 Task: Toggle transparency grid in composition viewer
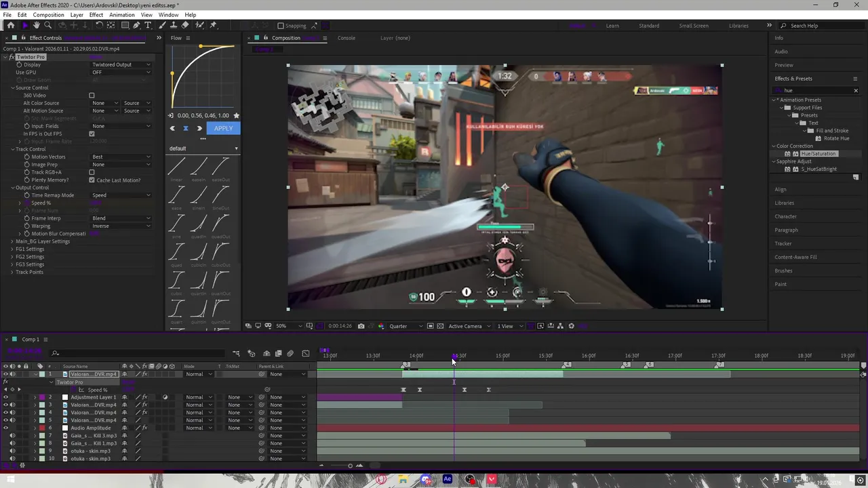pyautogui.click(x=440, y=326)
